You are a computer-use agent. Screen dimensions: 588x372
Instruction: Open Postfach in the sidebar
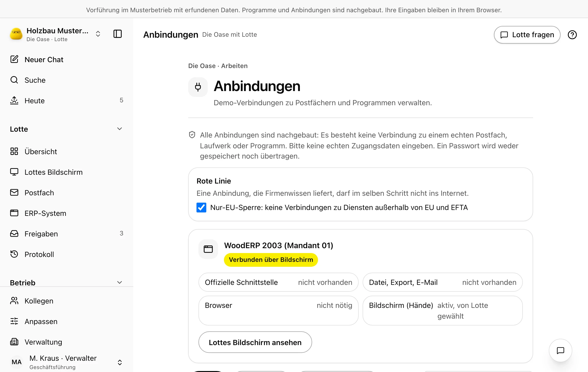point(67,193)
